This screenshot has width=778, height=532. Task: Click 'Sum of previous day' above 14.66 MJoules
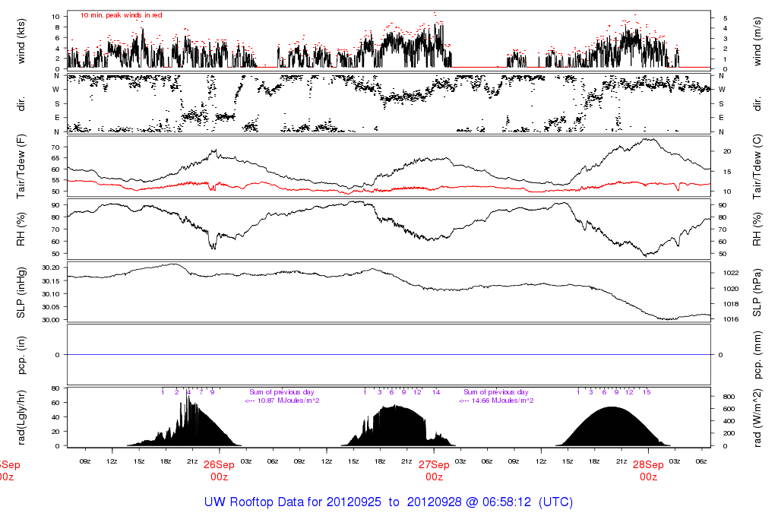pos(495,392)
